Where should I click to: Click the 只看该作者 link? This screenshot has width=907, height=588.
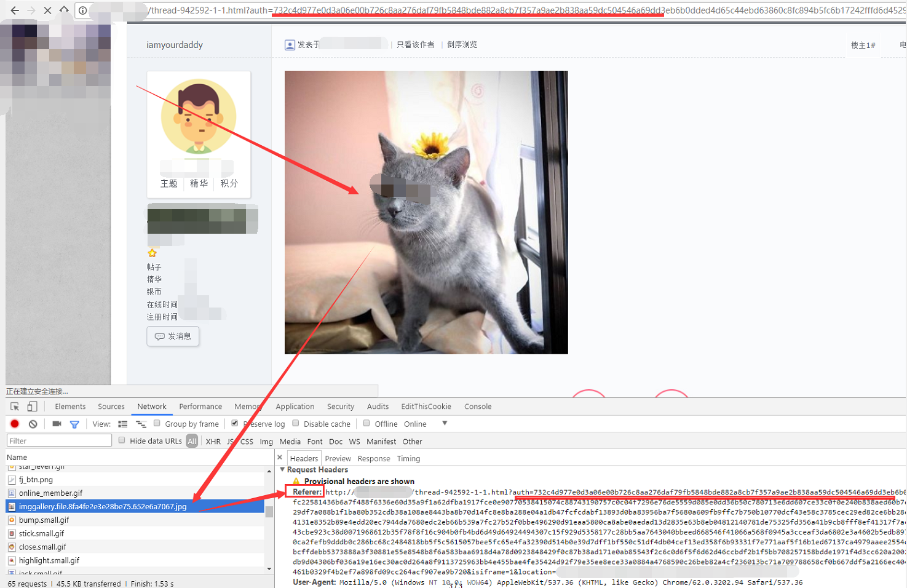(415, 45)
